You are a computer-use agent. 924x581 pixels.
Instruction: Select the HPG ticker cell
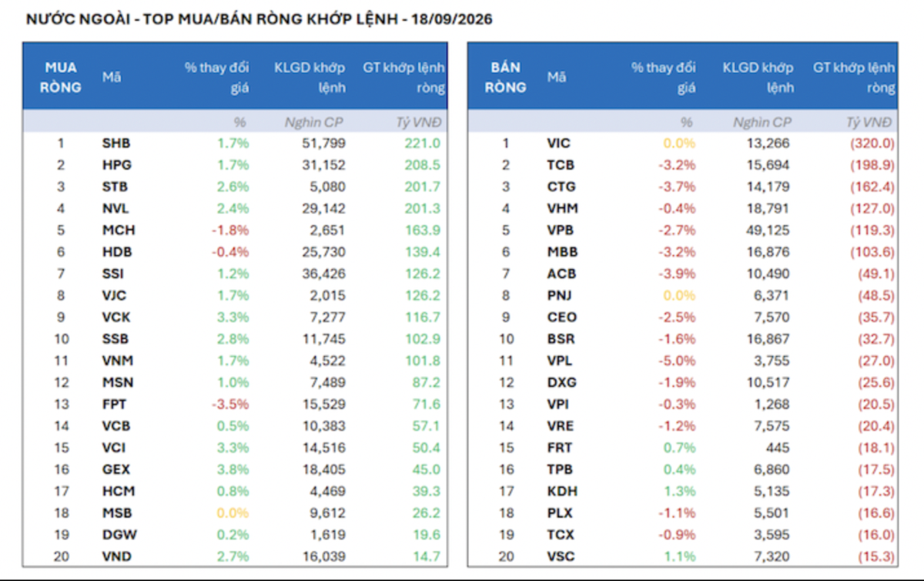(x=116, y=165)
